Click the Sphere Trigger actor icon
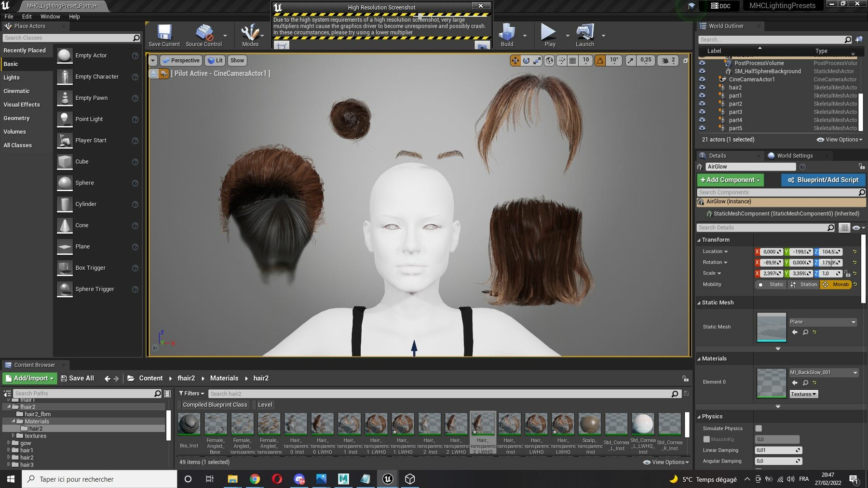 pos(65,289)
